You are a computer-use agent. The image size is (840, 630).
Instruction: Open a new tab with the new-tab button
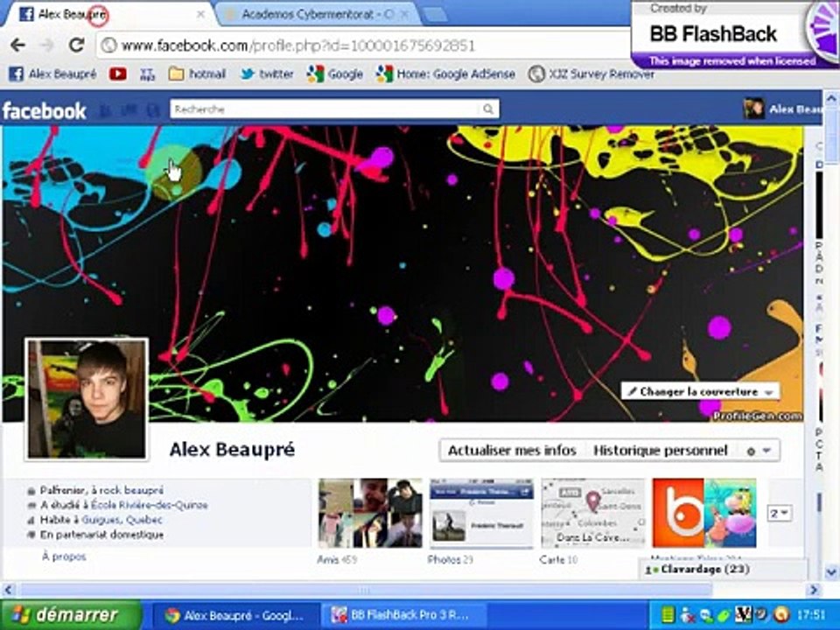click(435, 15)
